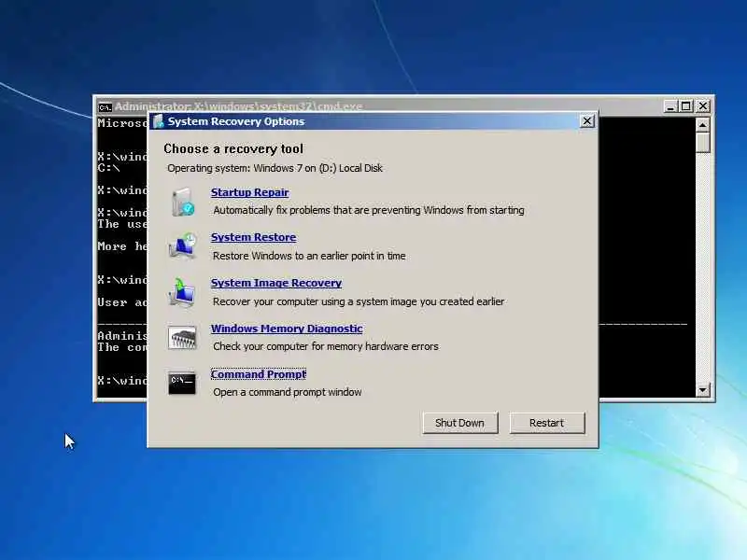
Task: Click the 'Microso' line in cmd window
Action: [x=122, y=123]
